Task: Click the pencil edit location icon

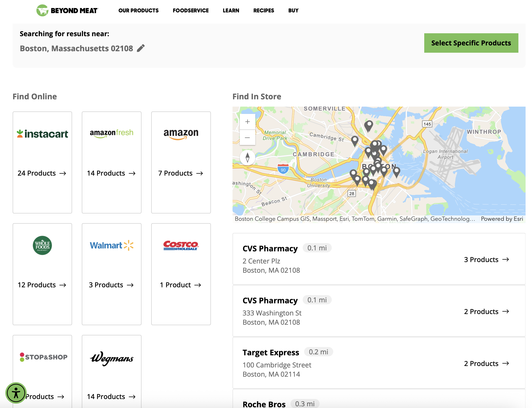Action: click(x=141, y=48)
